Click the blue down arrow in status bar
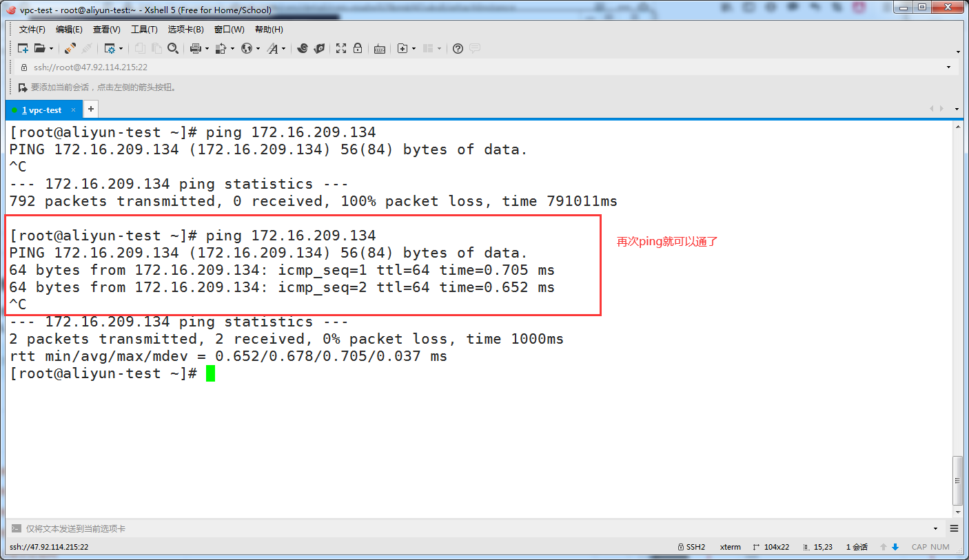 click(897, 546)
